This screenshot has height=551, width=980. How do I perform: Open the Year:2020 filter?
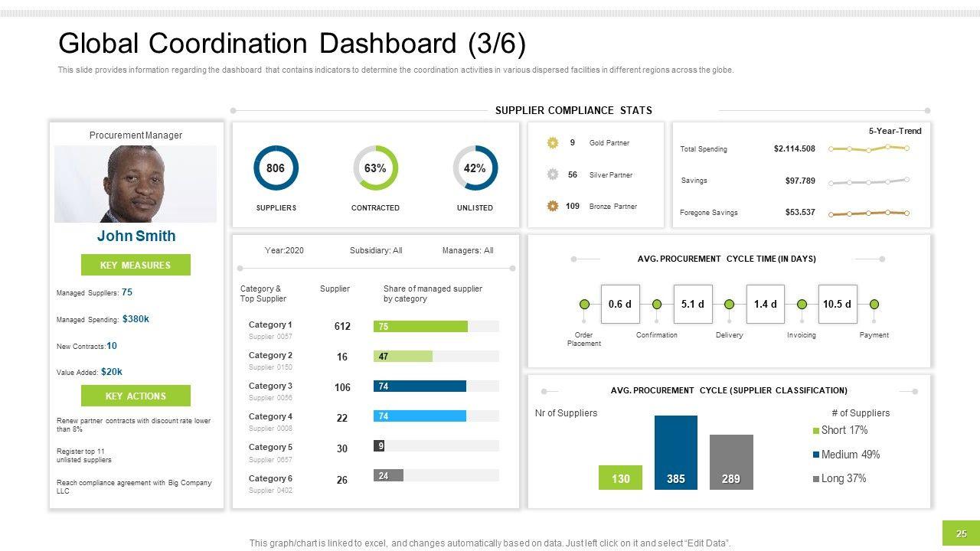pos(284,250)
